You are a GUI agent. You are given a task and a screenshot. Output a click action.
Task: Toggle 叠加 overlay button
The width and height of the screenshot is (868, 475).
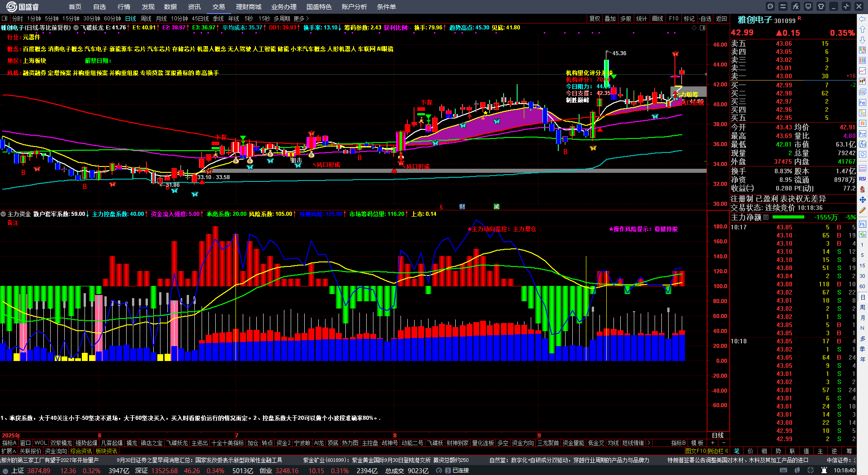pyautogui.click(x=610, y=19)
